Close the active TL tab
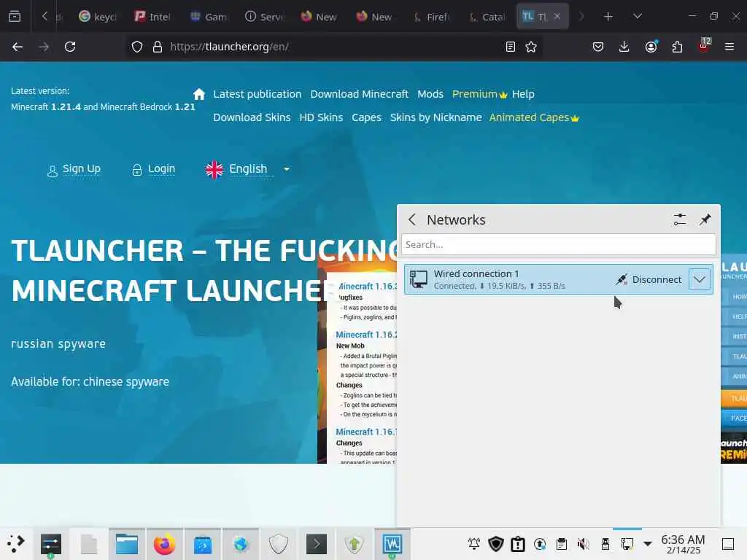Viewport: 747px width, 560px height. (557, 16)
